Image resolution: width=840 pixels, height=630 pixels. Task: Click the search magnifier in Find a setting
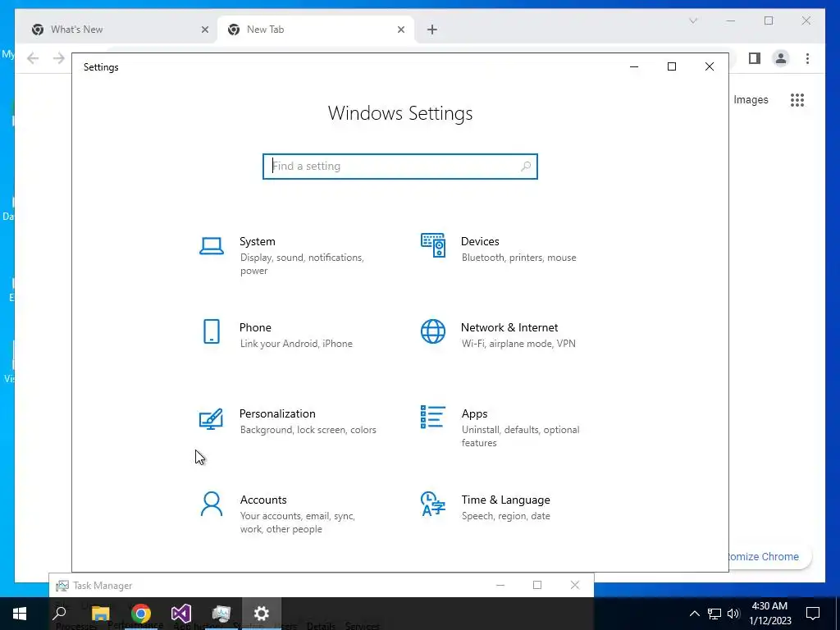coord(526,166)
